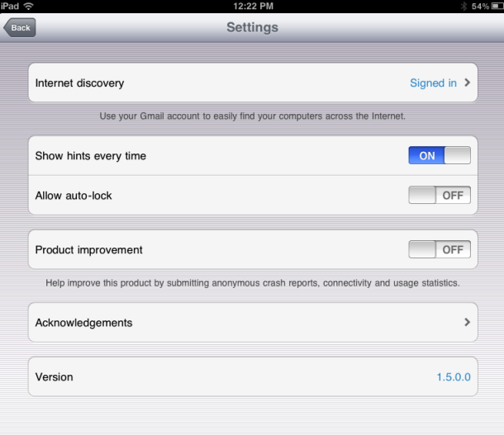Tap the Wi-Fi status icon
The image size is (504, 435).
point(29,6)
